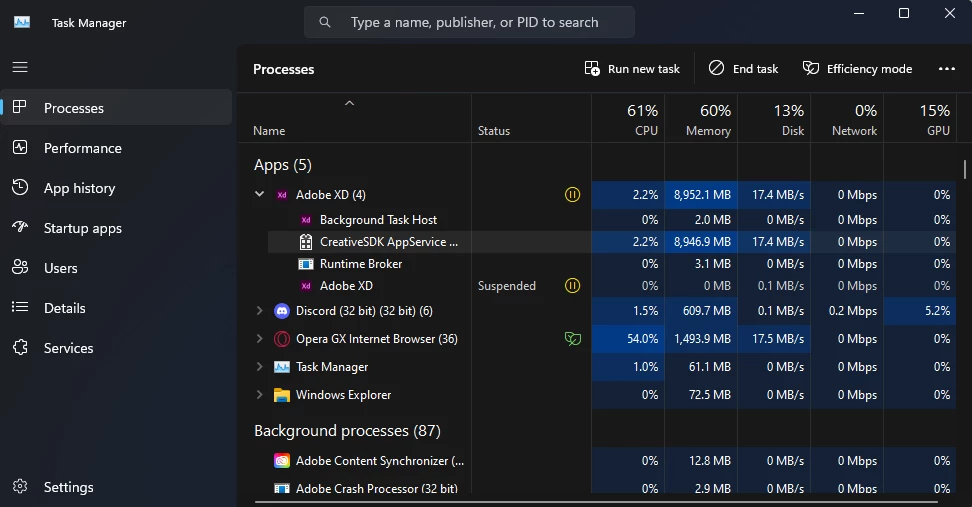
Task: Collapse the Adobe XD (4) process group
Action: pyautogui.click(x=259, y=194)
